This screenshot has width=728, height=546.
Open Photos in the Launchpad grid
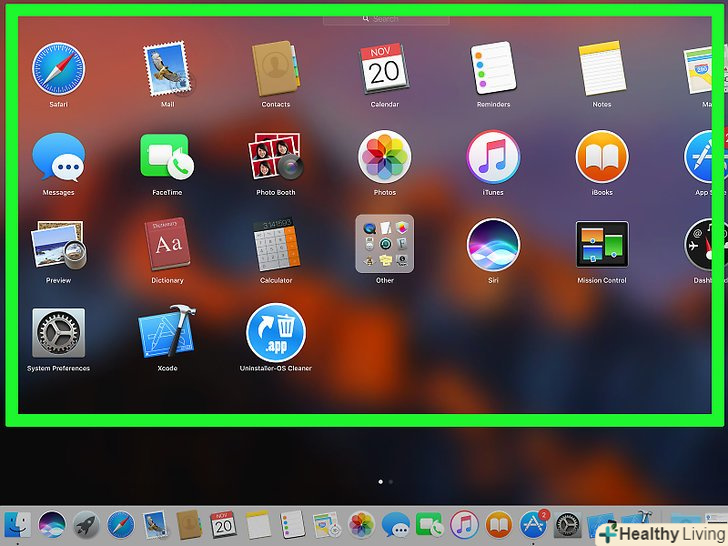coord(384,156)
